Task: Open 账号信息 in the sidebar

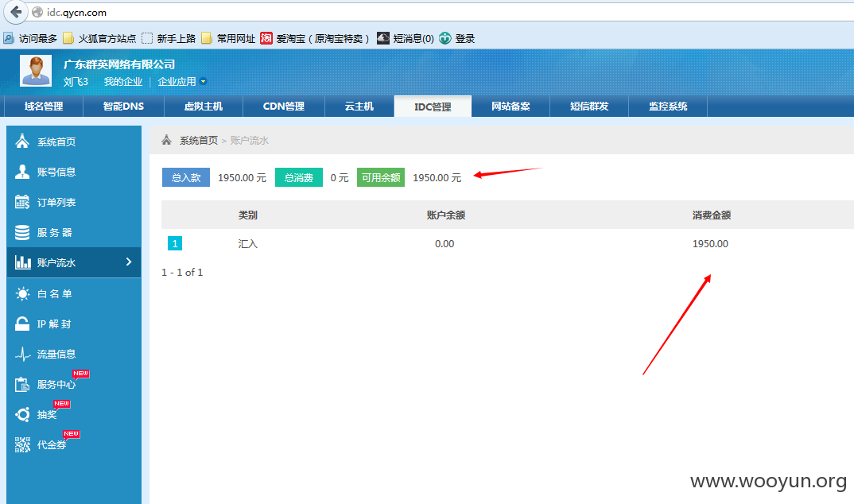Action: (x=74, y=172)
